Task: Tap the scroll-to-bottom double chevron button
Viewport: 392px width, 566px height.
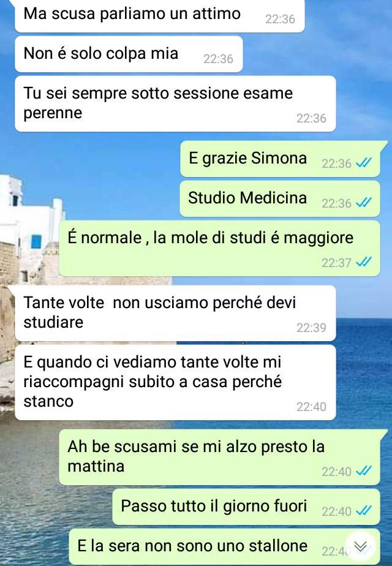Action: coord(360,546)
